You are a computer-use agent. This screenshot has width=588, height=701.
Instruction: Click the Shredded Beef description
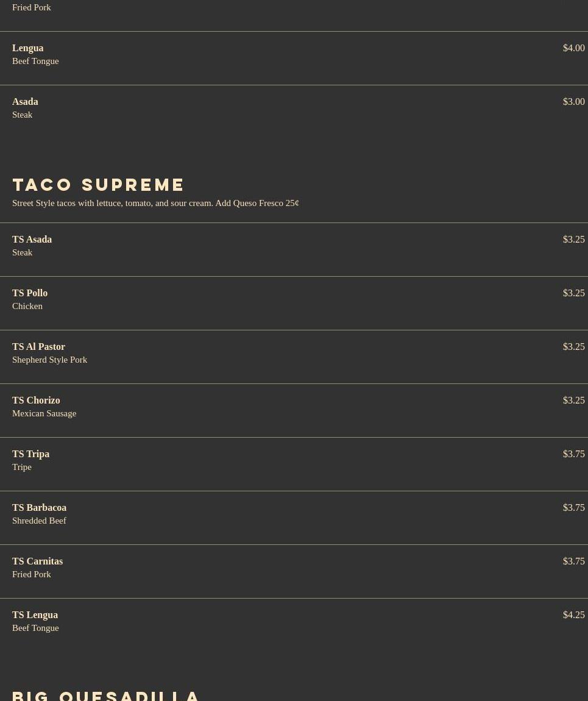point(40,521)
